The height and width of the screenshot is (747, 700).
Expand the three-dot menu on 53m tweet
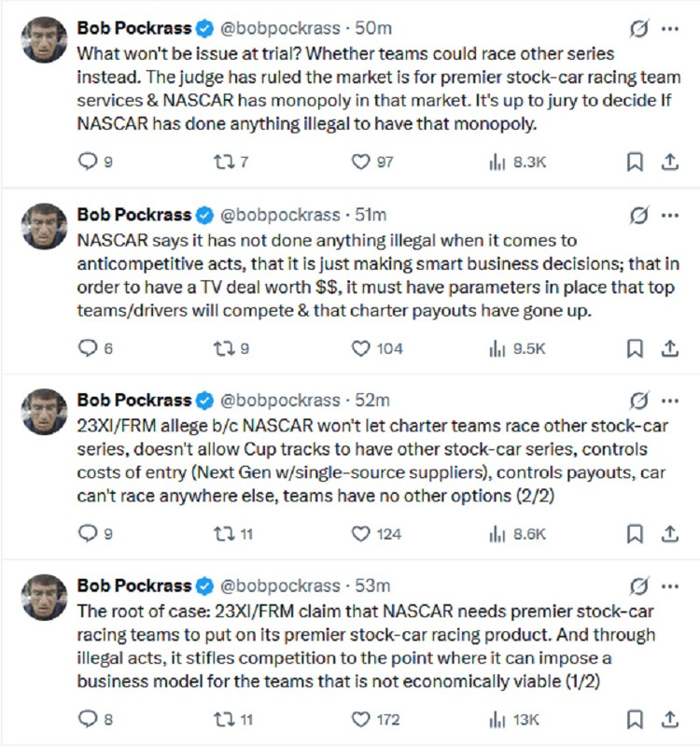(669, 586)
